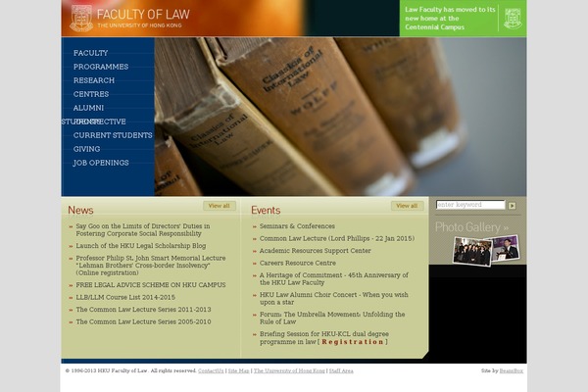Click the Photo Gallery speaker photo thumbnail
Image resolution: width=588 pixels, height=392 pixels.
pyautogui.click(x=506, y=248)
